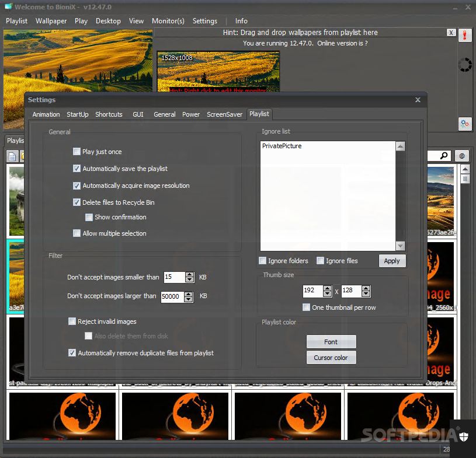This screenshot has height=458, width=476.
Task: Select the first globe thumbnail in bottom row
Action: click(x=62, y=415)
